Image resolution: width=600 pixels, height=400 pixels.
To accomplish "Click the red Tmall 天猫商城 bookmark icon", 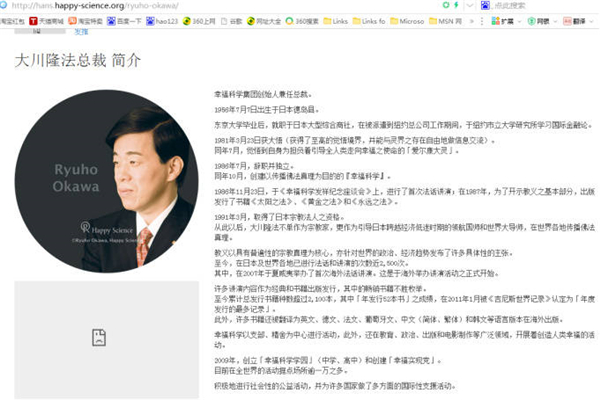I will (x=33, y=21).
